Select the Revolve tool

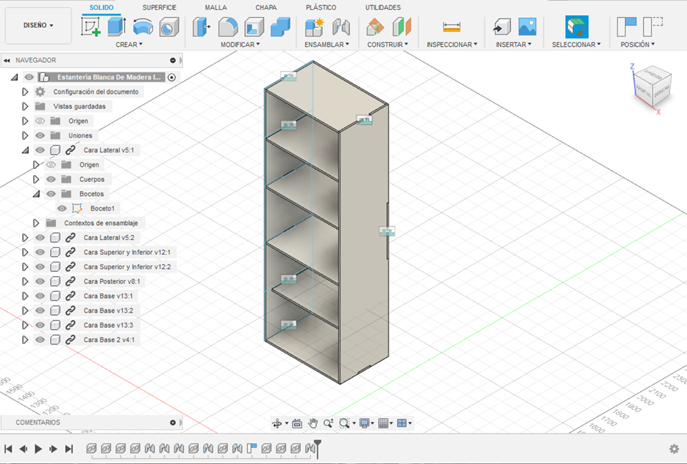tap(143, 27)
